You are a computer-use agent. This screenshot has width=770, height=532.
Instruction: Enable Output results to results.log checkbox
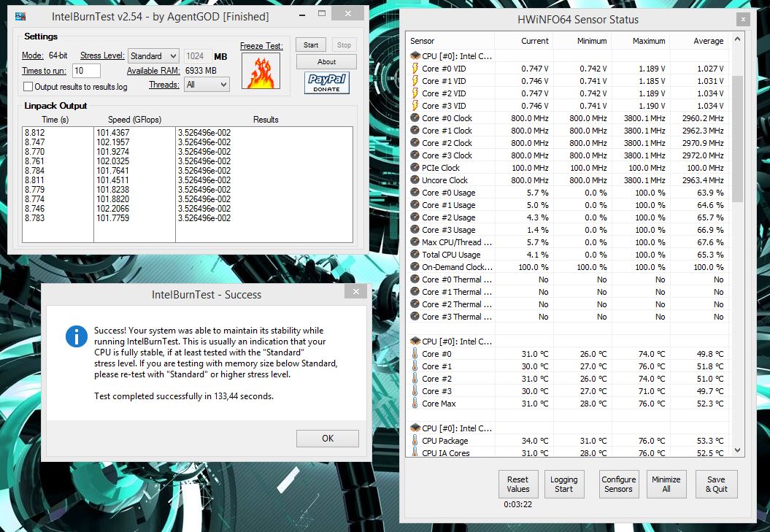[x=28, y=86]
